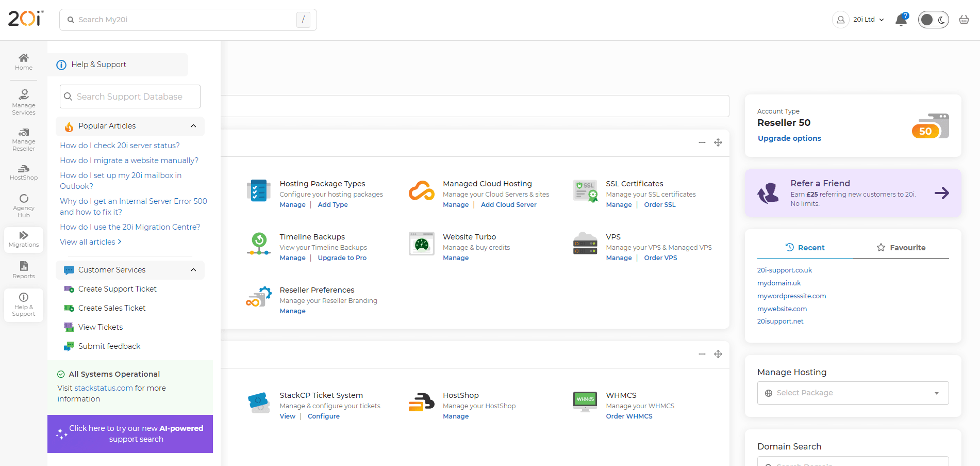Click the HostShop card icon

click(422, 403)
